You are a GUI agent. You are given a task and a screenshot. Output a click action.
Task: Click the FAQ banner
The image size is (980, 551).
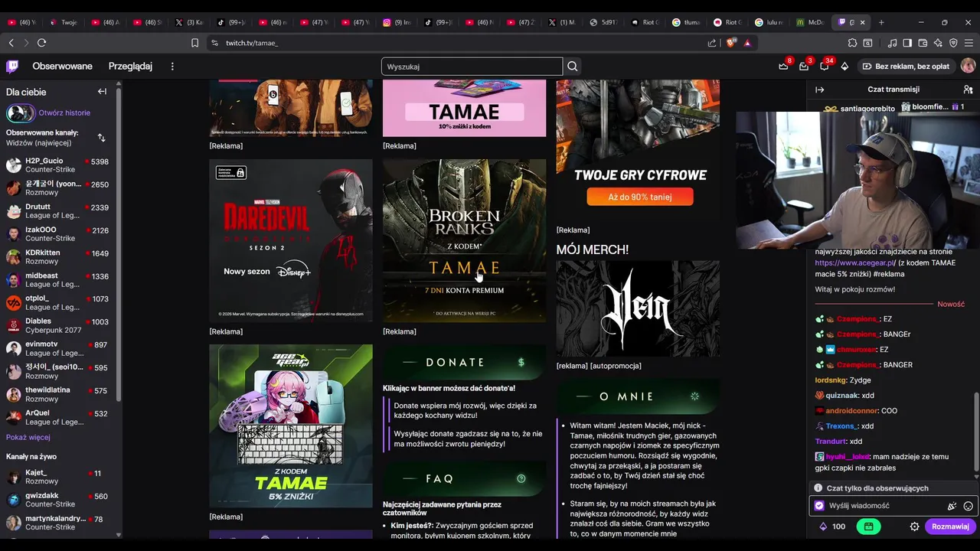pyautogui.click(x=464, y=479)
